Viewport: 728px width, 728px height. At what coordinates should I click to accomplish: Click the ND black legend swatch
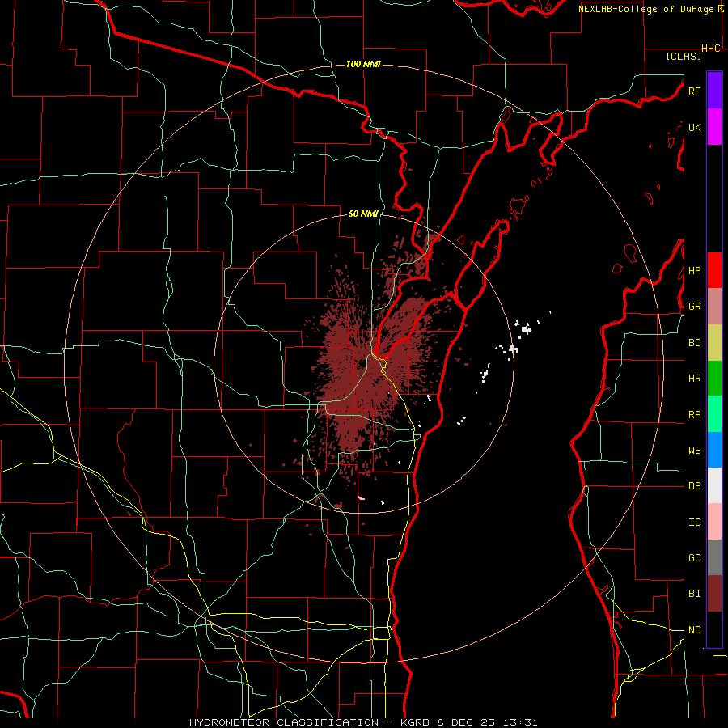tap(714, 629)
